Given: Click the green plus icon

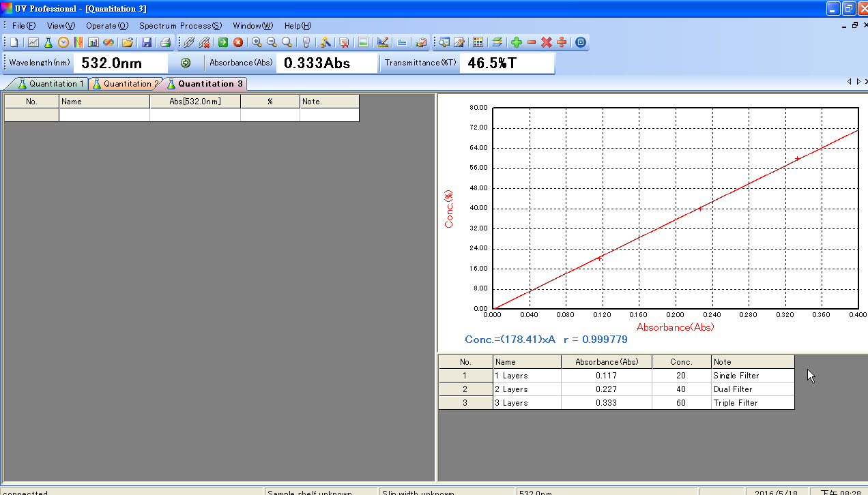Looking at the screenshot, I should click(517, 42).
